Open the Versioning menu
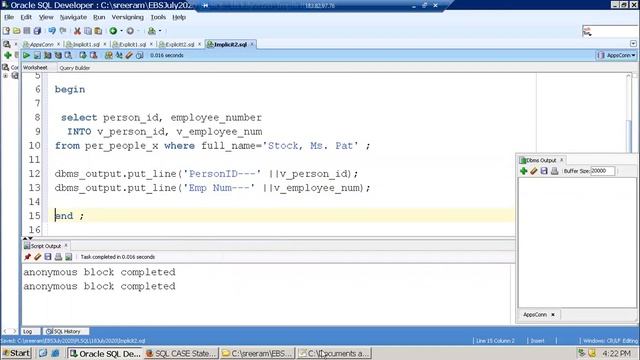This screenshot has width=640, height=360. coord(127,17)
